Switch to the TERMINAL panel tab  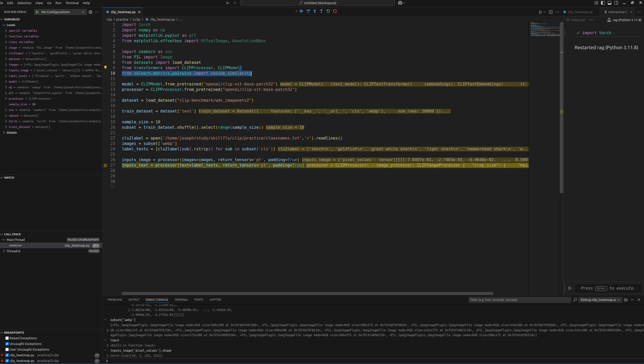(181, 300)
